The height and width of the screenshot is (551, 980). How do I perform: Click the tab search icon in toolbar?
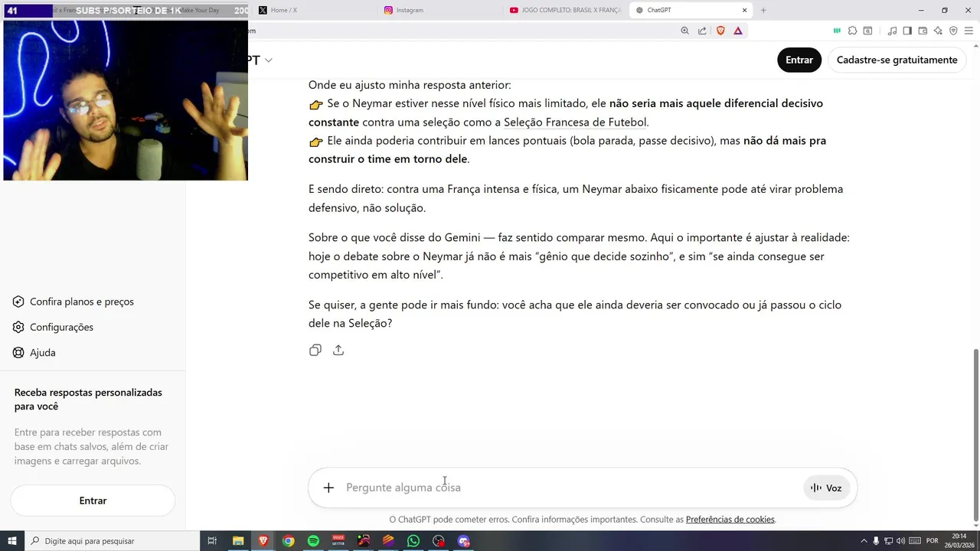[867, 31]
